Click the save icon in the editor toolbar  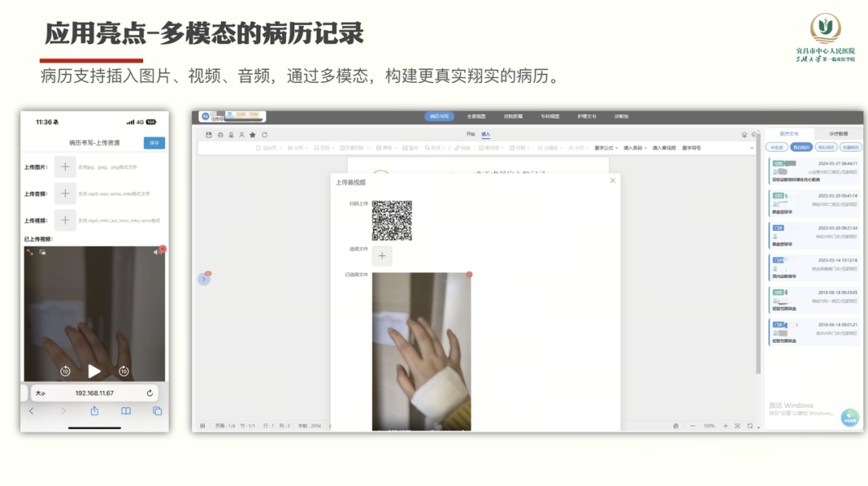[209, 134]
